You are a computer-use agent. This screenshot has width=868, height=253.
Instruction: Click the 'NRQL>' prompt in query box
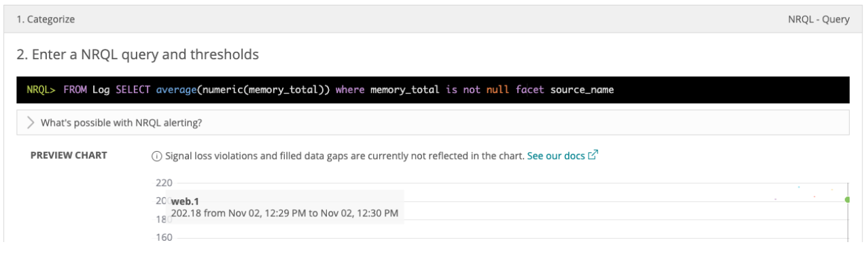41,90
